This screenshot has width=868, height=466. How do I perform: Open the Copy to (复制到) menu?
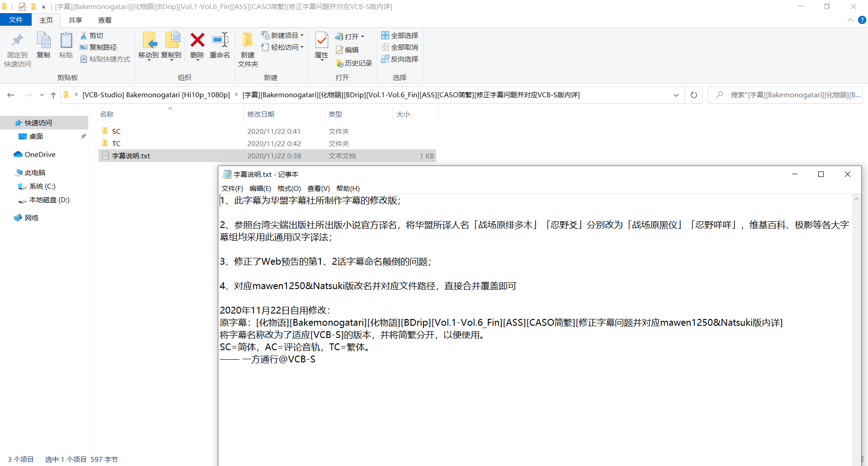click(x=171, y=46)
